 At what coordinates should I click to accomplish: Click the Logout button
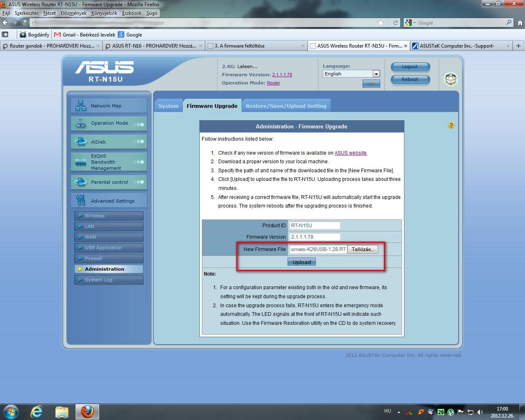pos(410,66)
